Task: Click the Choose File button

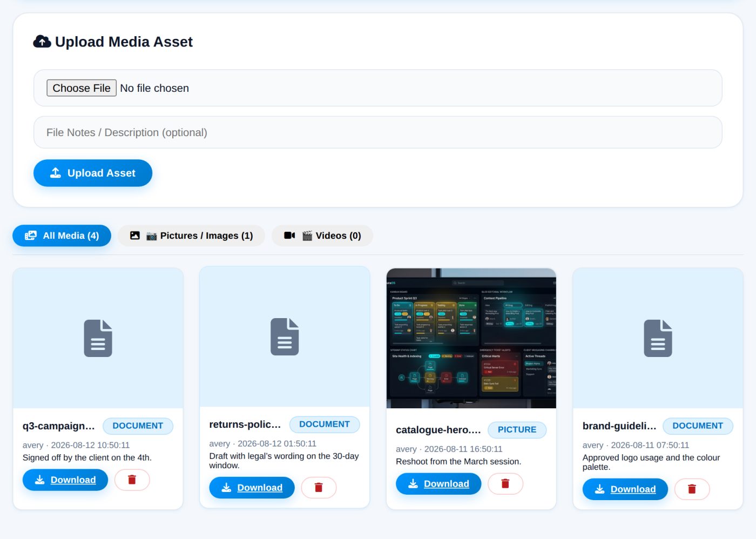Action: point(82,88)
